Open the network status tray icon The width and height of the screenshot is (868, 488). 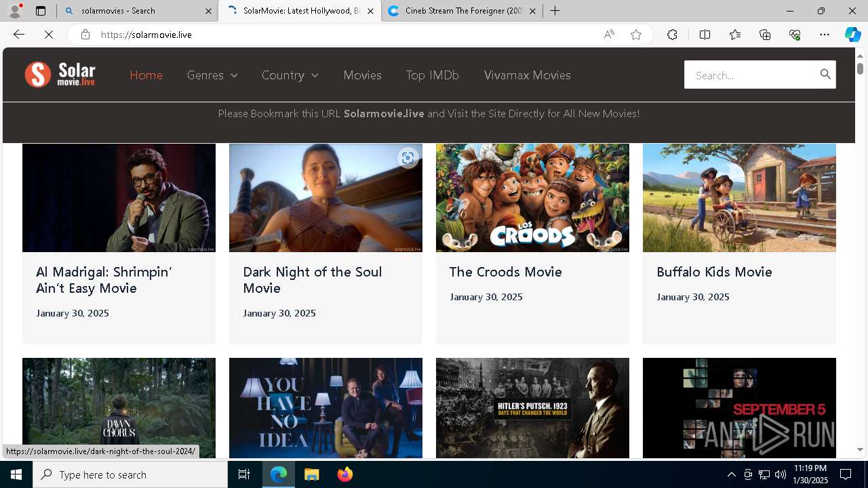pyautogui.click(x=764, y=474)
